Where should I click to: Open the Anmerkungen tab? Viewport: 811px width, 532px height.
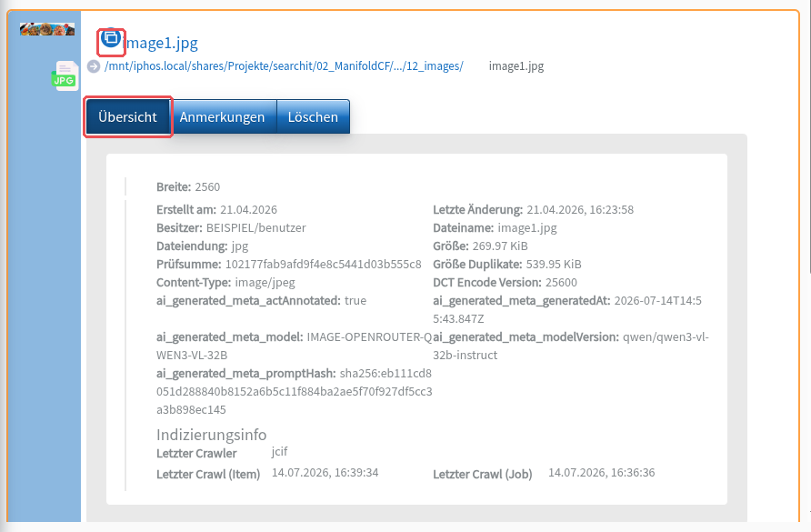click(x=223, y=117)
